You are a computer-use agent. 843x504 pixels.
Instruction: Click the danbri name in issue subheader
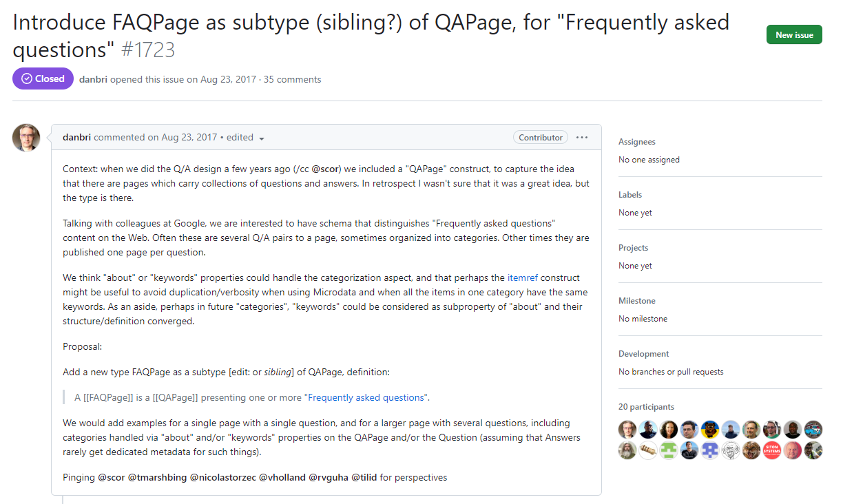[x=93, y=79]
